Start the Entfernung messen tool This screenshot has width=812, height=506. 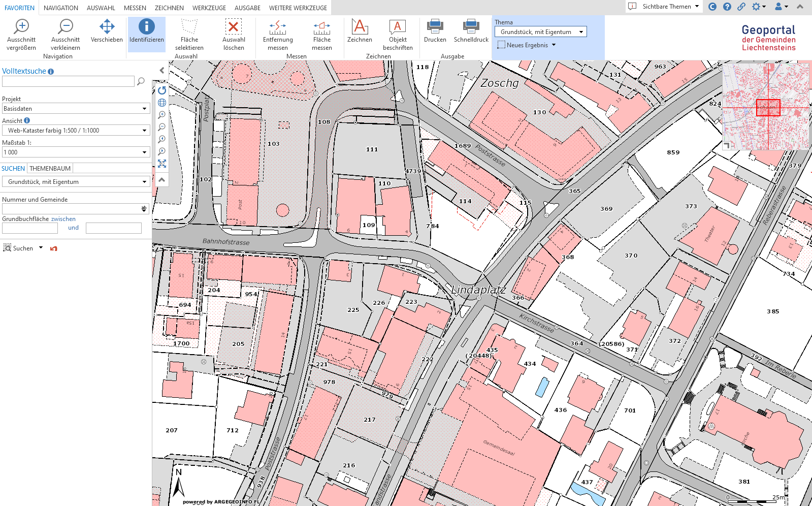pyautogui.click(x=278, y=34)
